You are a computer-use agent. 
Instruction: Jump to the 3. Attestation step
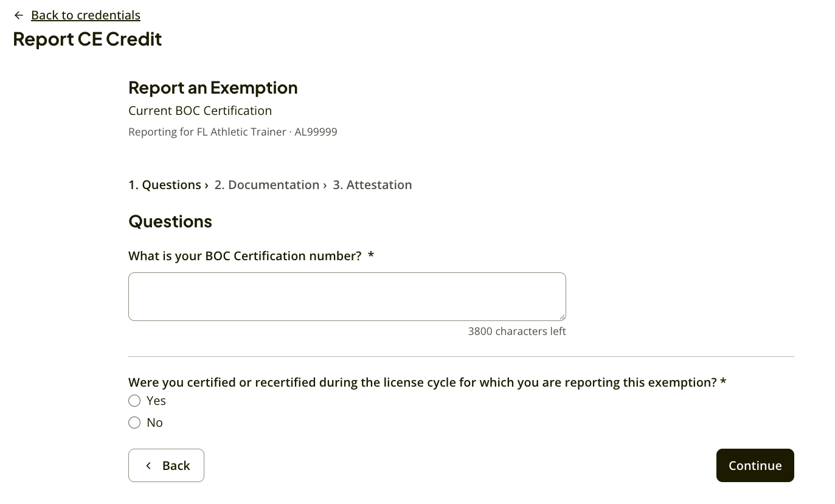pyautogui.click(x=372, y=185)
